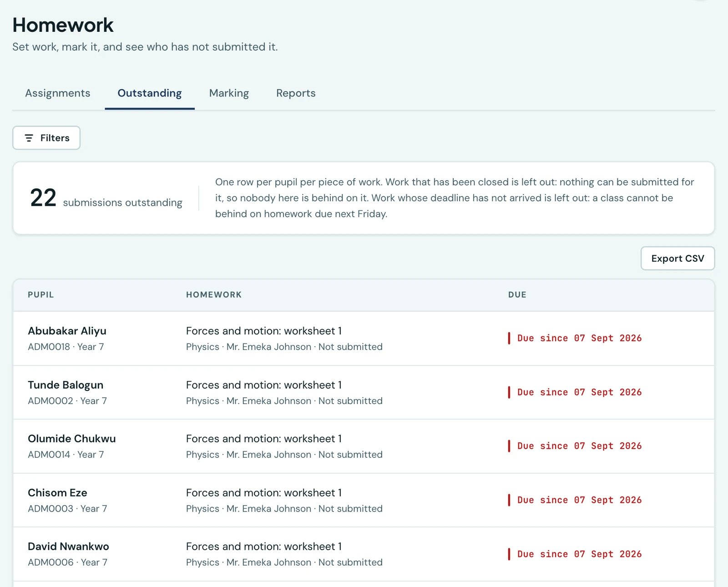Image resolution: width=728 pixels, height=587 pixels.
Task: Select pupil name Chisom Eze
Action: tap(57, 493)
